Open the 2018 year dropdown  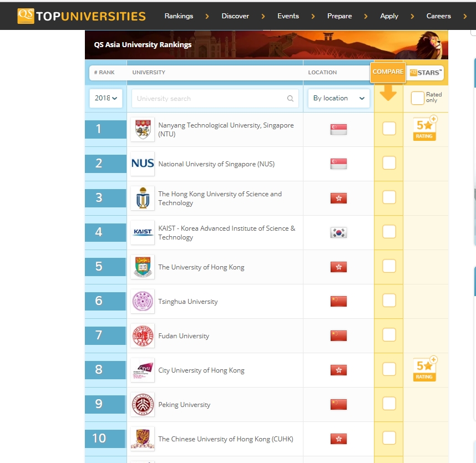point(106,98)
